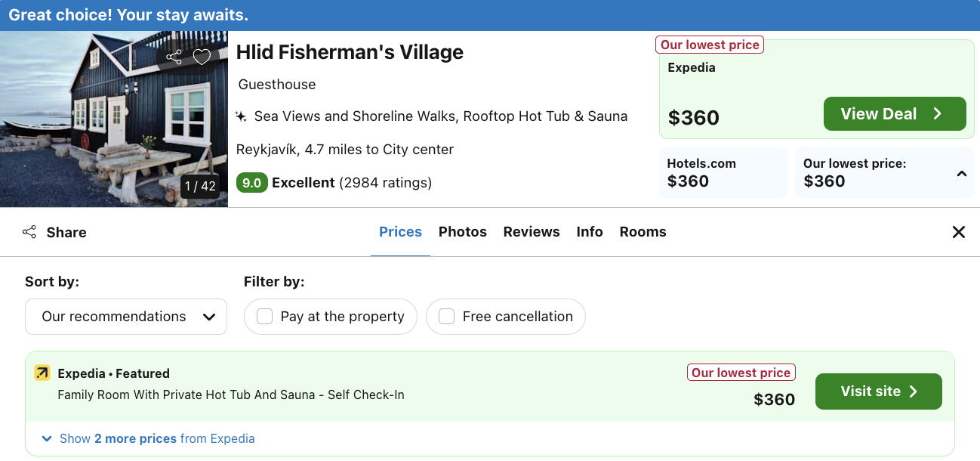Click the green View Deal button
The width and height of the screenshot is (980, 461).
point(895,114)
